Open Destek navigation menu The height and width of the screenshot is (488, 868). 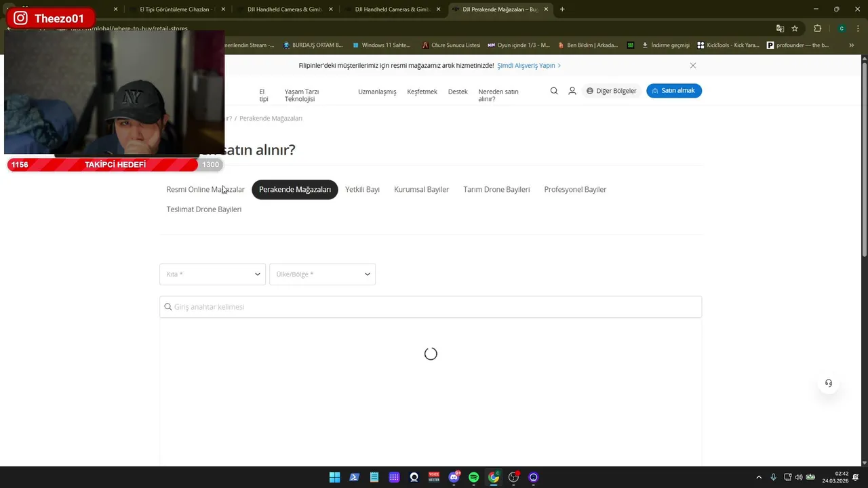pos(458,91)
